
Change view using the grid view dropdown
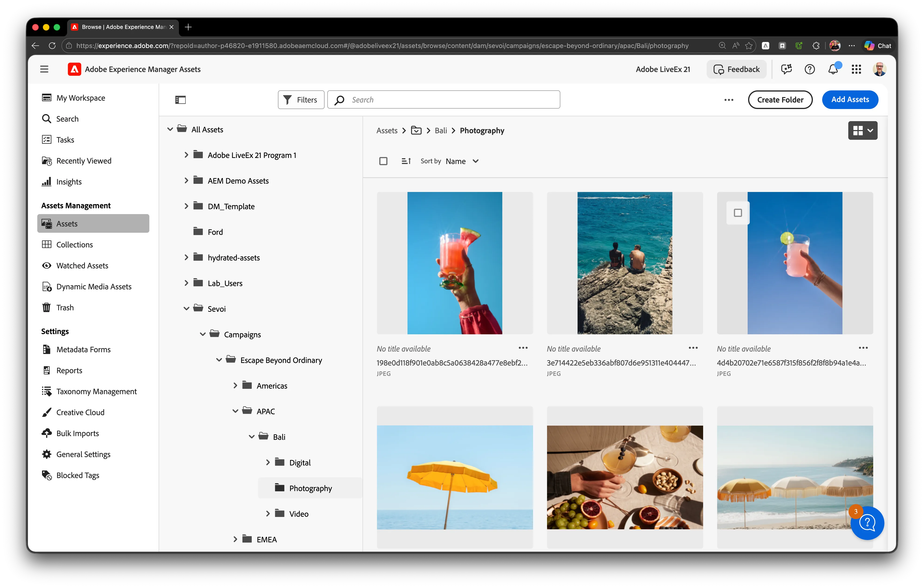(862, 130)
